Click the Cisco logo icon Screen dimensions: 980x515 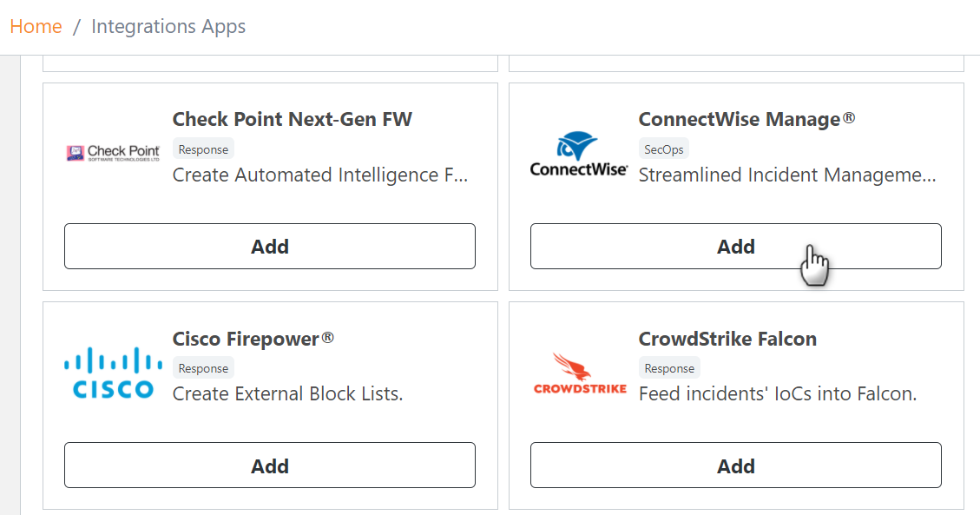pos(113,373)
